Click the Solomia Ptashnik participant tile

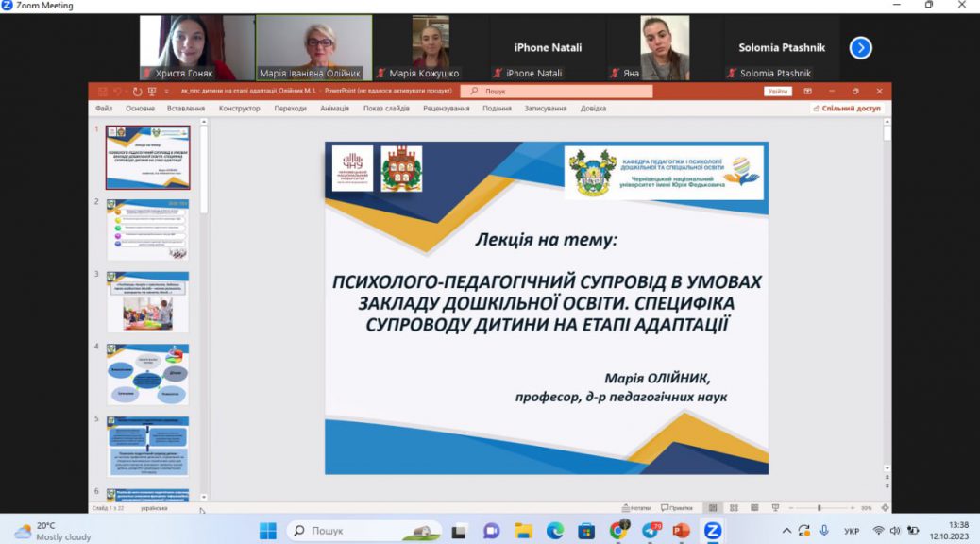pos(781,47)
